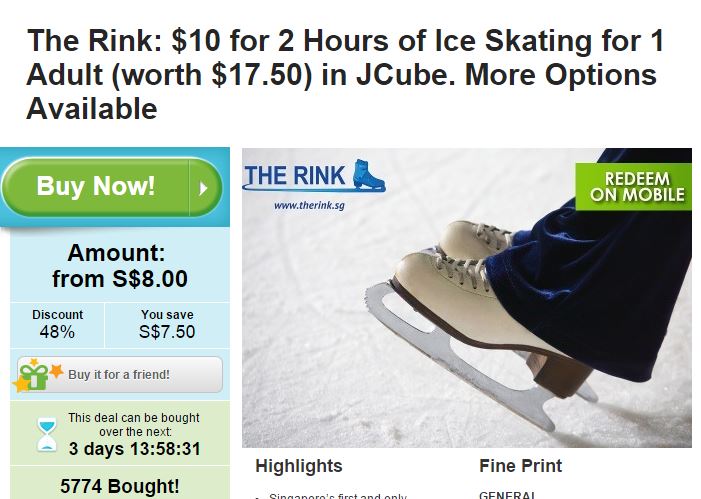Click the gift box icon
This screenshot has height=499, width=701.
(35, 376)
